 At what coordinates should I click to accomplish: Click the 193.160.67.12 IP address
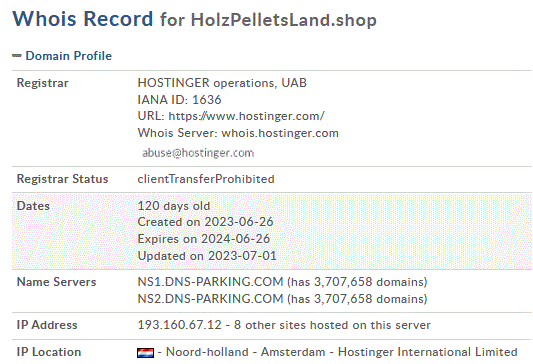pos(179,325)
